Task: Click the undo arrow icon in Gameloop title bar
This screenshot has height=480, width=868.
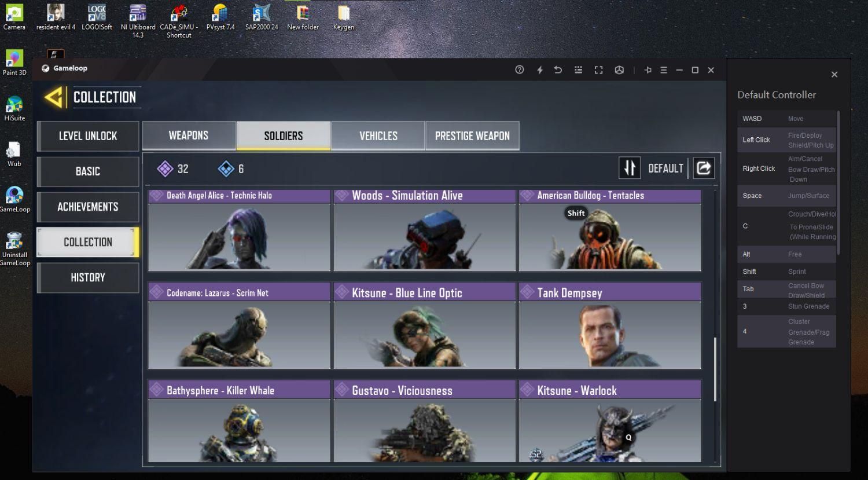Action: click(558, 69)
